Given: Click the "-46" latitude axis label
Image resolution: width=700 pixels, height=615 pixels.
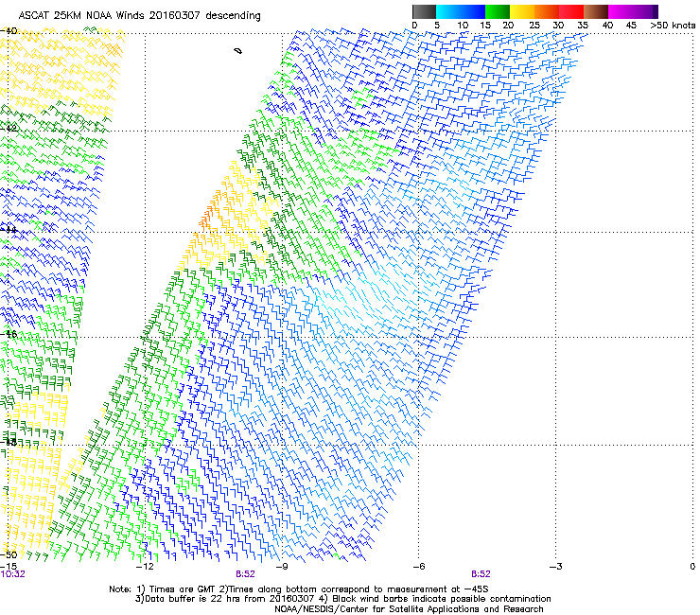Looking at the screenshot, I should click(x=9, y=334).
